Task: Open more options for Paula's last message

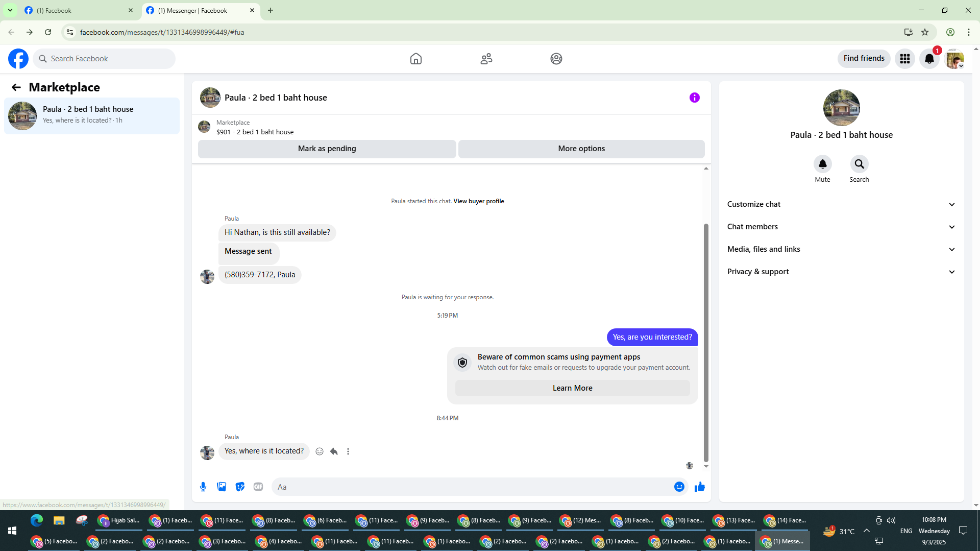Action: [x=348, y=451]
